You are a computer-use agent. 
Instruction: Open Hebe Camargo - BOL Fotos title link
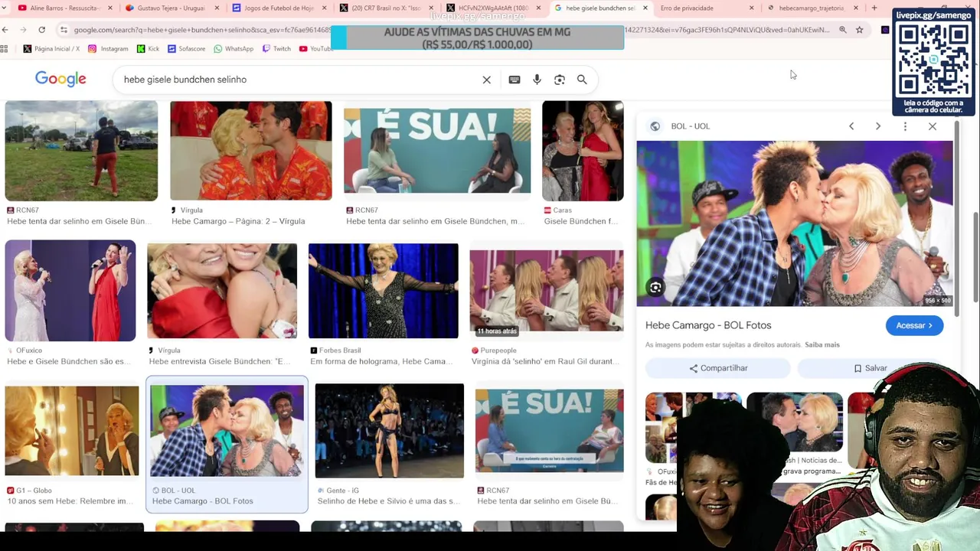708,325
